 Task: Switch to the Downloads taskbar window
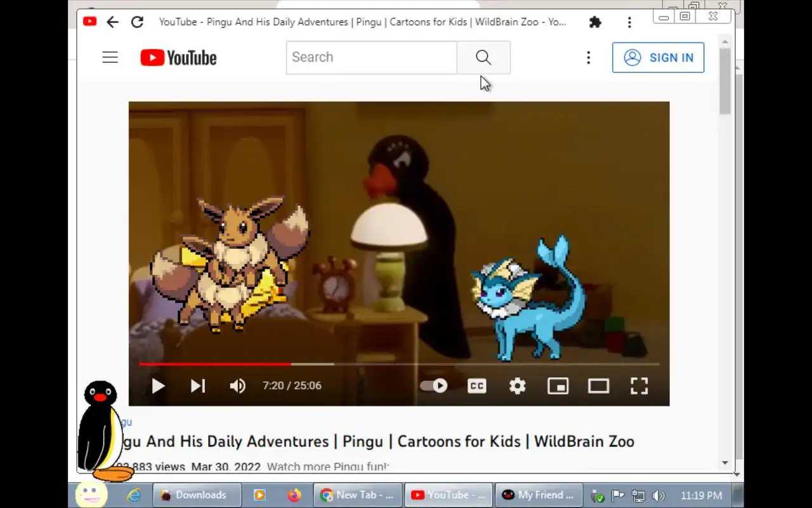click(x=197, y=495)
